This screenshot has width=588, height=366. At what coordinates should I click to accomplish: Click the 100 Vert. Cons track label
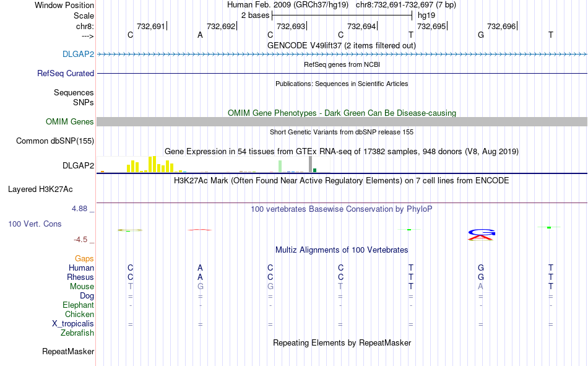point(35,224)
